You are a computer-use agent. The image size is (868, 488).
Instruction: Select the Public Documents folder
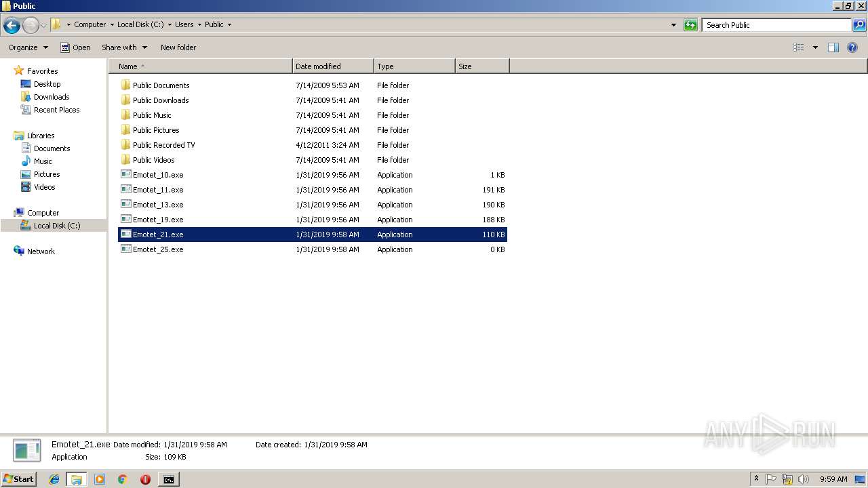coord(313,85)
